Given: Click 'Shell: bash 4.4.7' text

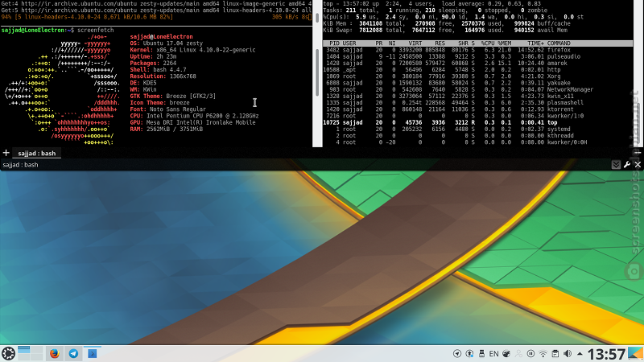Looking at the screenshot, I should (x=158, y=70).
